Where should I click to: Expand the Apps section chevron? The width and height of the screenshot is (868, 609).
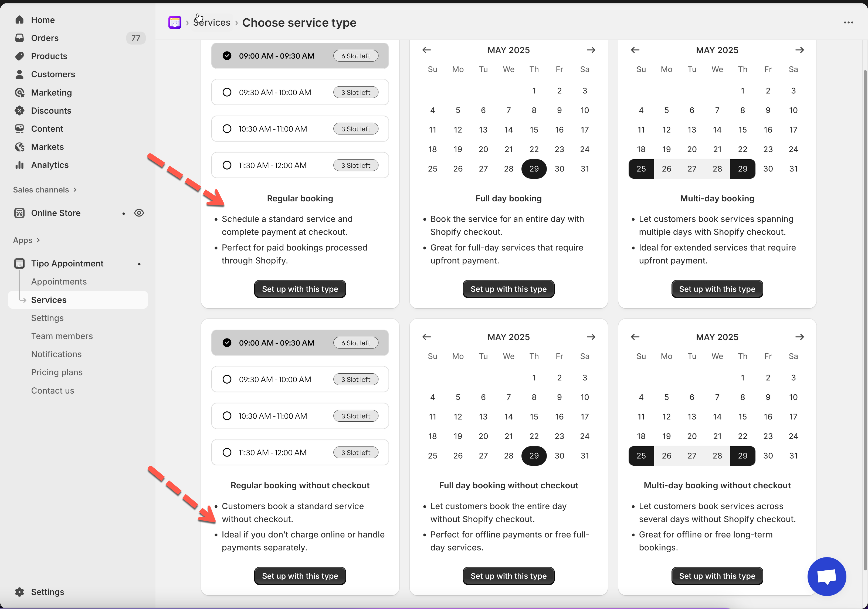38,241
